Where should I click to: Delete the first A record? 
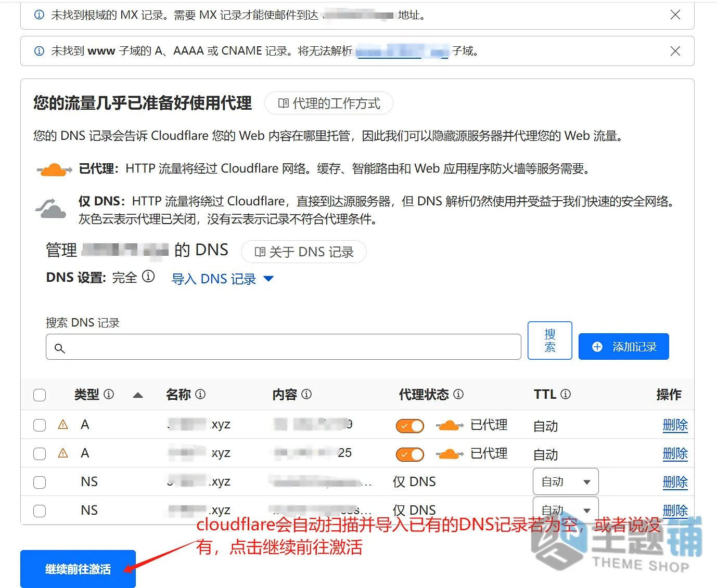coord(675,425)
